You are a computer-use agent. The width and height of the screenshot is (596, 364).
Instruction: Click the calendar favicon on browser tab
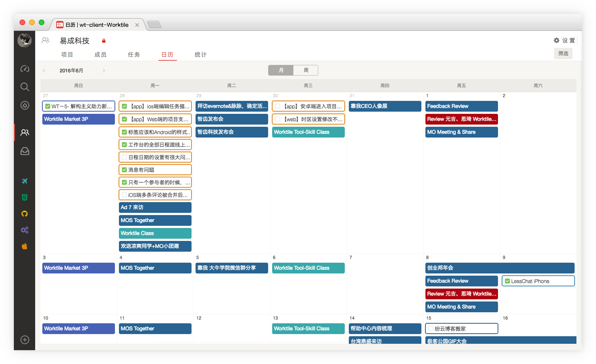point(60,24)
